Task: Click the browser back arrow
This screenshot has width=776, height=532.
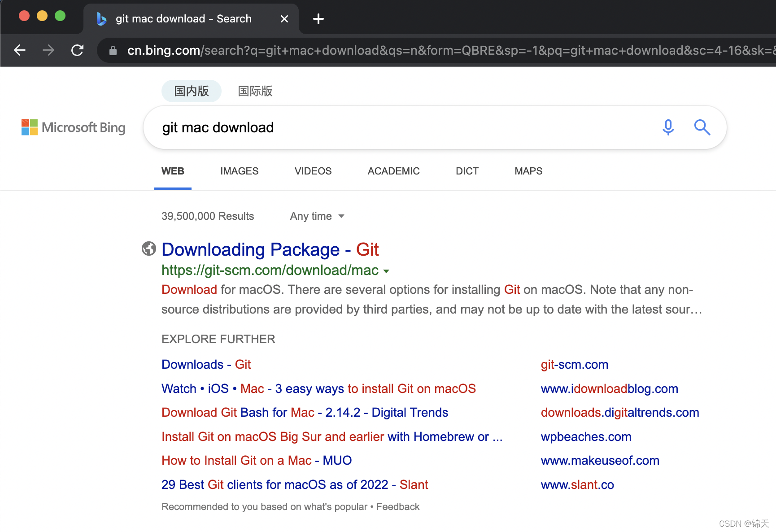Action: (20, 50)
